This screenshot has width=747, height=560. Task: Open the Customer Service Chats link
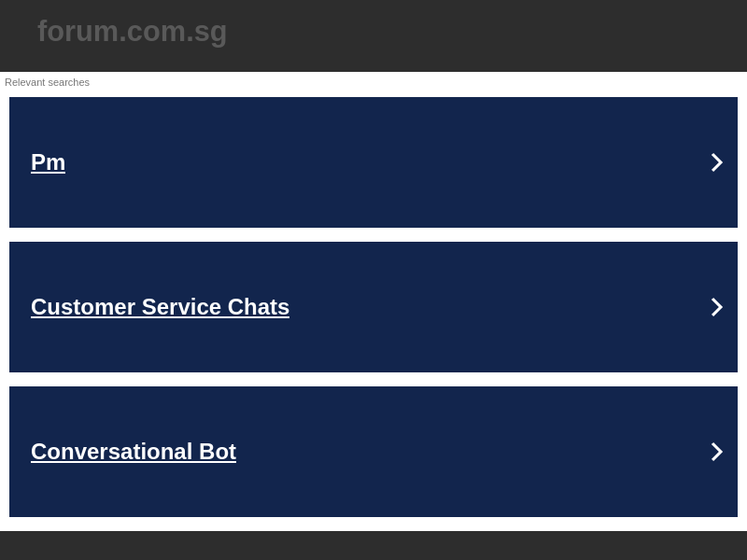tap(160, 306)
